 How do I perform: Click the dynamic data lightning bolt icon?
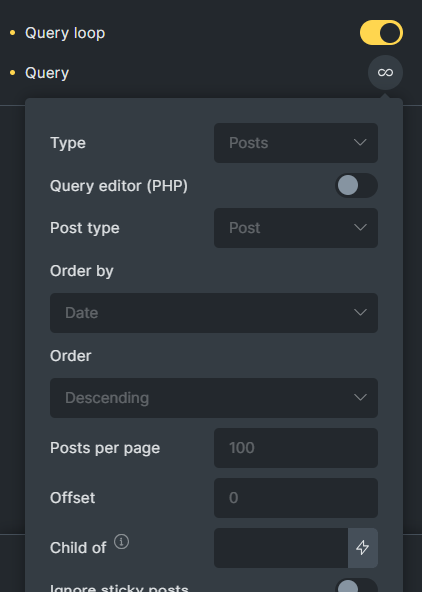[362, 547]
